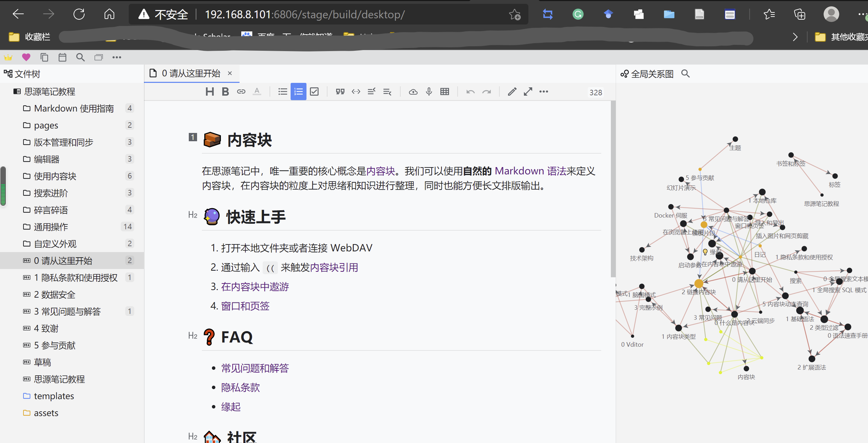
Task: Open search via the top toolbar magnifier
Action: [x=80, y=57]
